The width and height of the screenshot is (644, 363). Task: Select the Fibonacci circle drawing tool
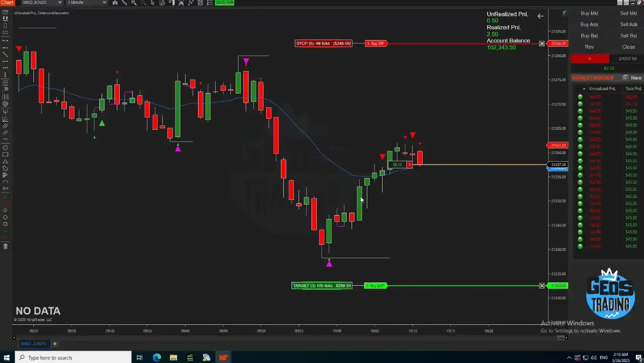(x=5, y=104)
